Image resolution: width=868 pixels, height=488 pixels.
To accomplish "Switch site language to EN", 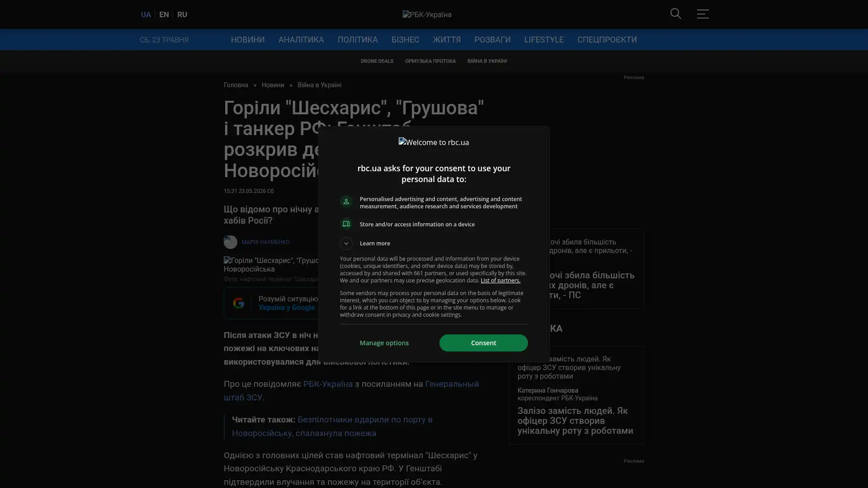I will click(x=164, y=14).
